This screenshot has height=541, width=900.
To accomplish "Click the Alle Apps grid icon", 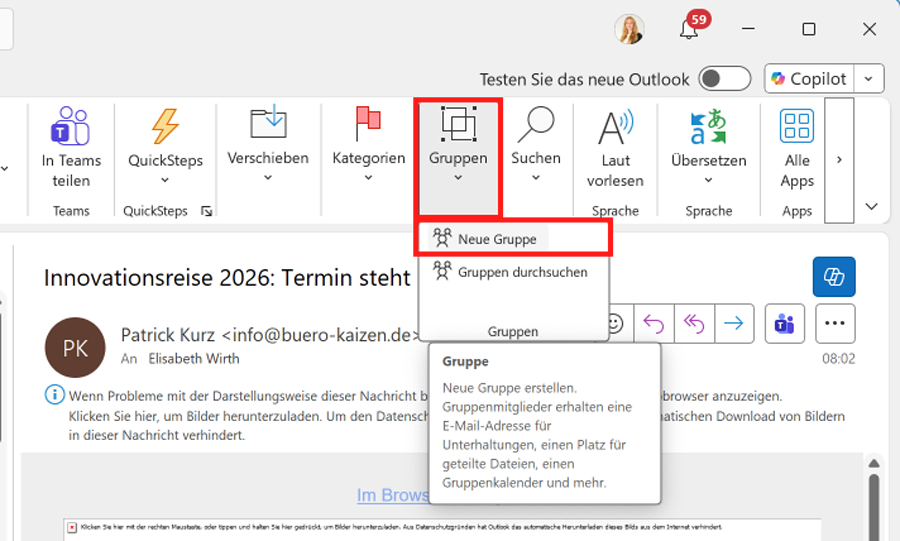I will (797, 126).
